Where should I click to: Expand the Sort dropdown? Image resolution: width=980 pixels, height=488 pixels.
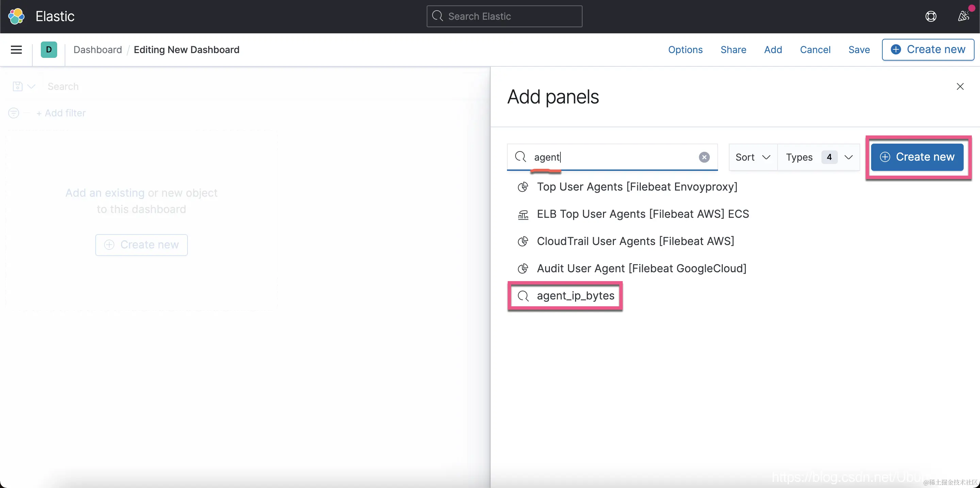(x=752, y=157)
